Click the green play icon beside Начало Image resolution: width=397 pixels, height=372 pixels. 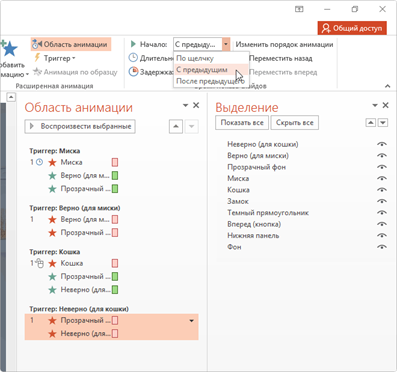[133, 44]
